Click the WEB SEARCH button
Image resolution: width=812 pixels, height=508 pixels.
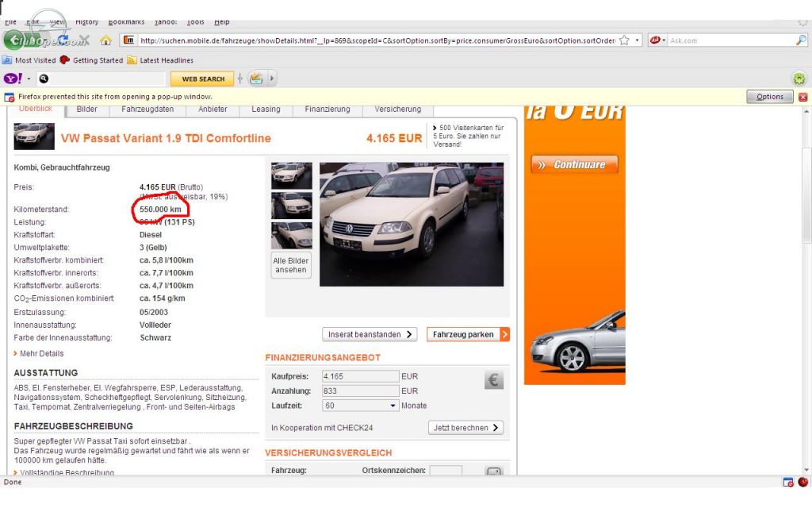202,79
